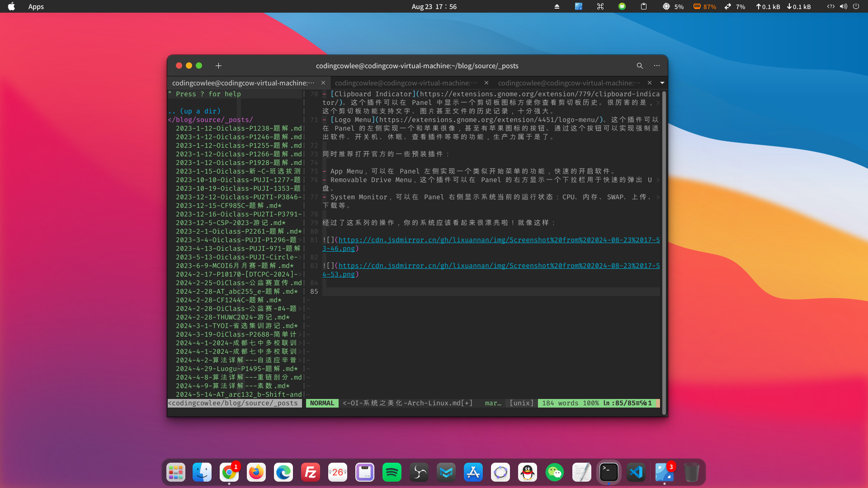
Task: Open FileZilla from the dock
Action: (311, 472)
